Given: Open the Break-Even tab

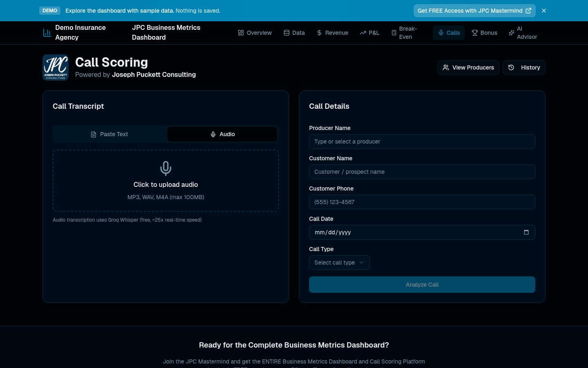Looking at the screenshot, I should click(408, 33).
